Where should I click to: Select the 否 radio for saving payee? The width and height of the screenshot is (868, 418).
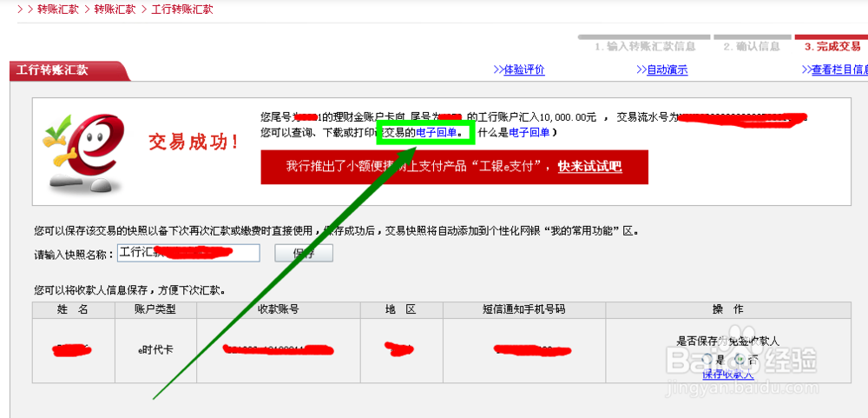[739, 359]
